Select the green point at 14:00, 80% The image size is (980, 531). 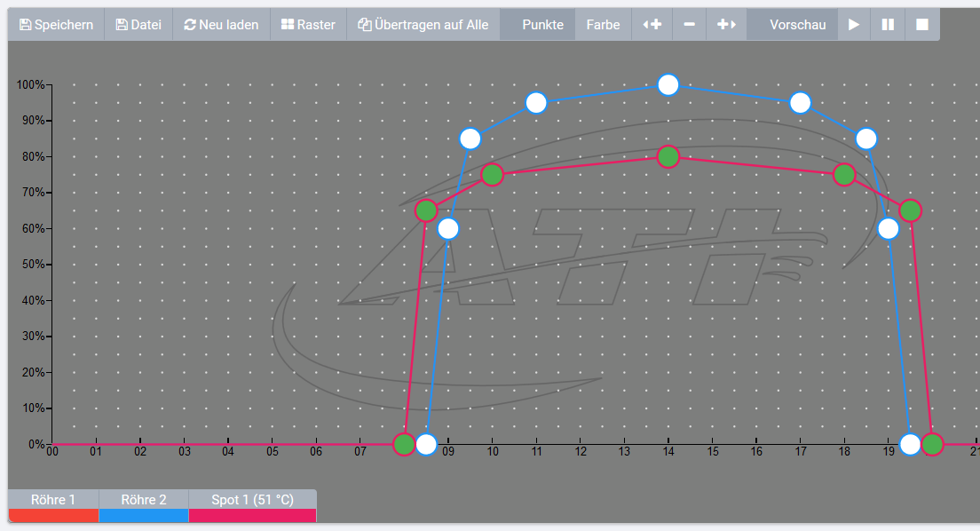(x=668, y=157)
